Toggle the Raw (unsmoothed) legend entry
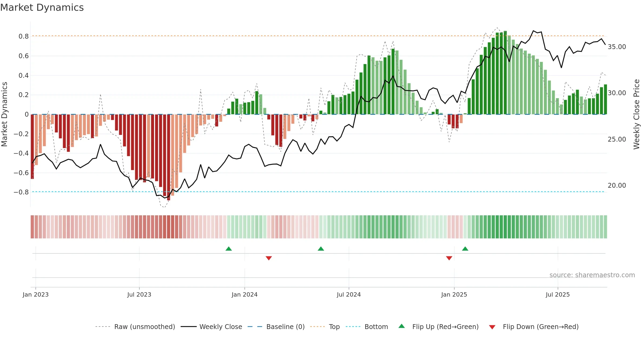 click(135, 327)
